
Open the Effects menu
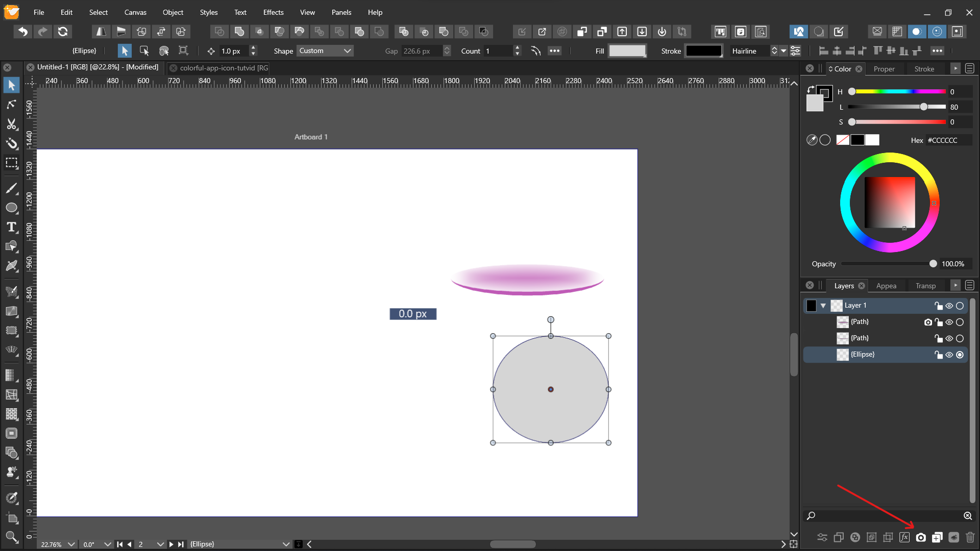(x=273, y=12)
